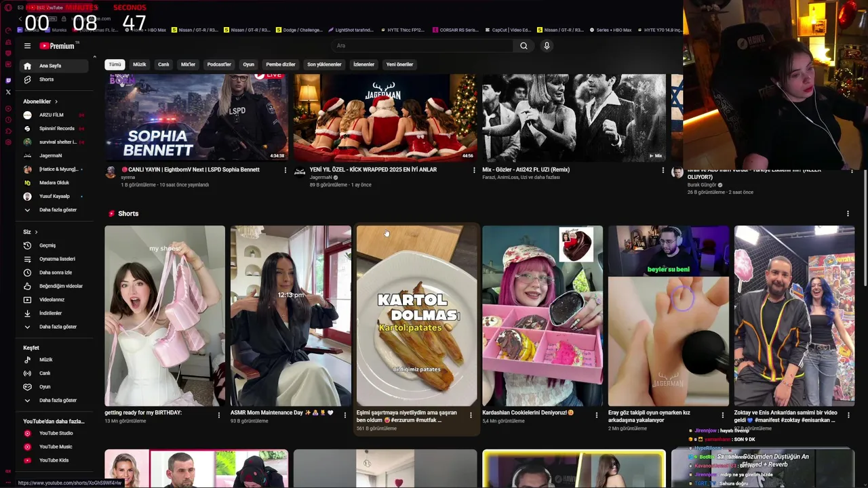Image resolution: width=868 pixels, height=488 pixels.
Task: Select the Son yüklenenler filter chip
Action: (x=324, y=64)
